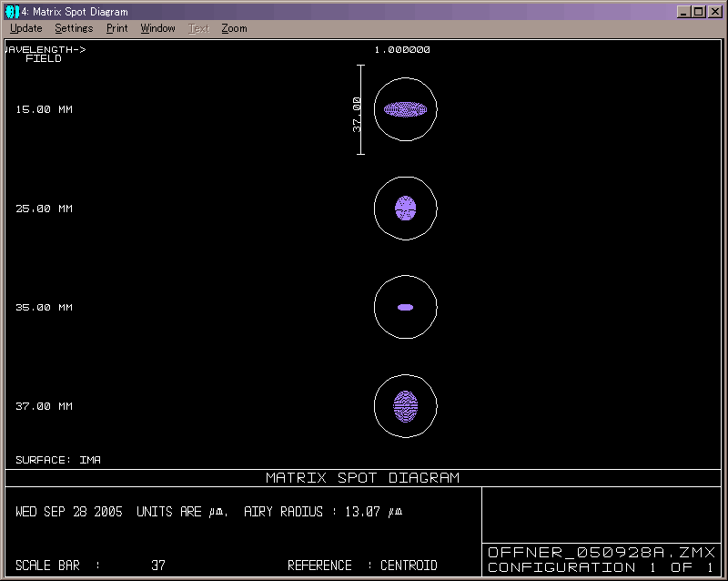Image resolution: width=728 pixels, height=581 pixels.
Task: Click the wavelength value 1.000000
Action: 402,50
